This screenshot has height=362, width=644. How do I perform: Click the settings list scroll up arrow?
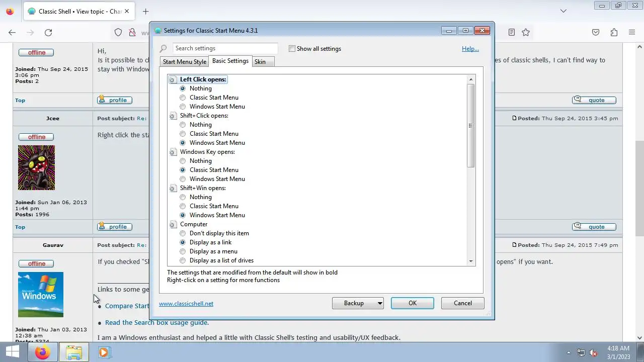click(x=471, y=79)
